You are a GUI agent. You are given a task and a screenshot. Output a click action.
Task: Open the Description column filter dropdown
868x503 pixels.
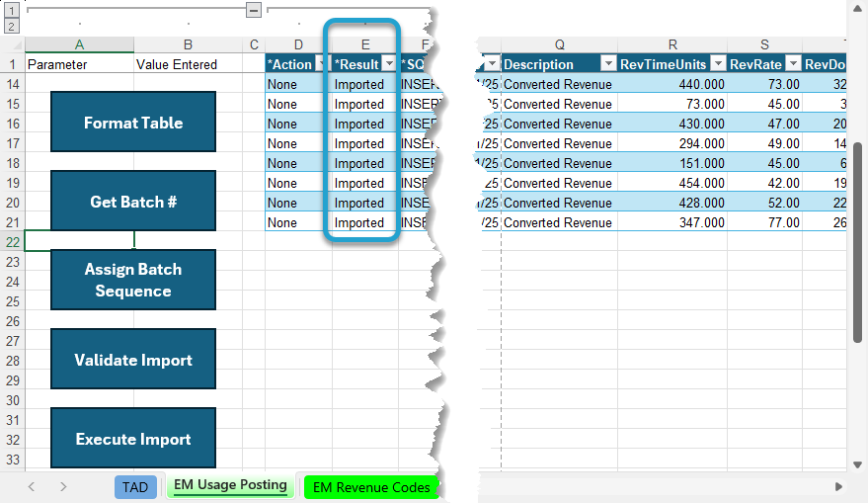(608, 64)
